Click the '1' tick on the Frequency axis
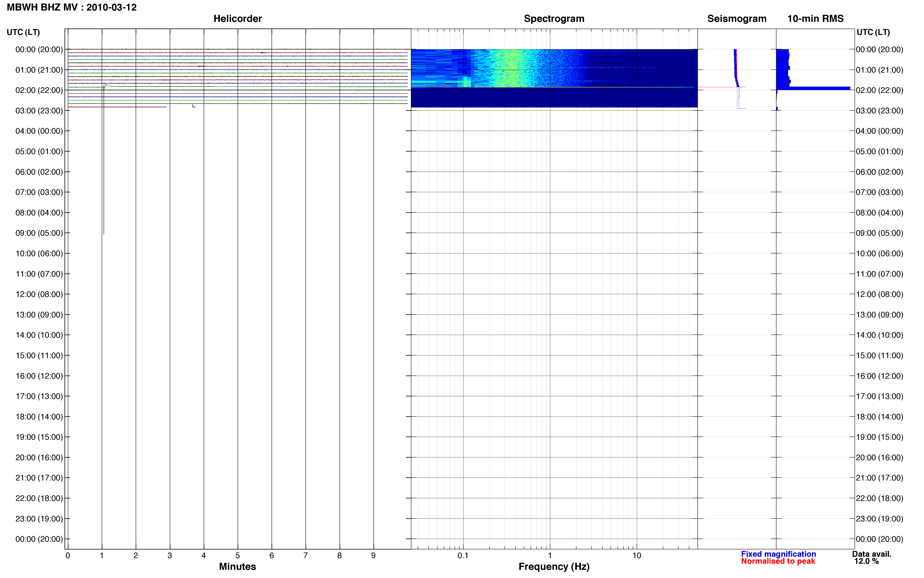 550,555
